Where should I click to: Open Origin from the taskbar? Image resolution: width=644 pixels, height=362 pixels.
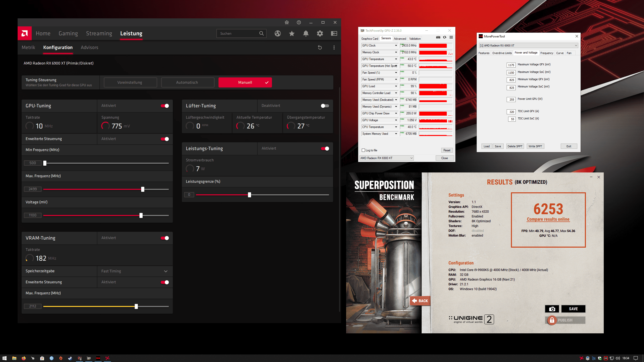pos(61,358)
